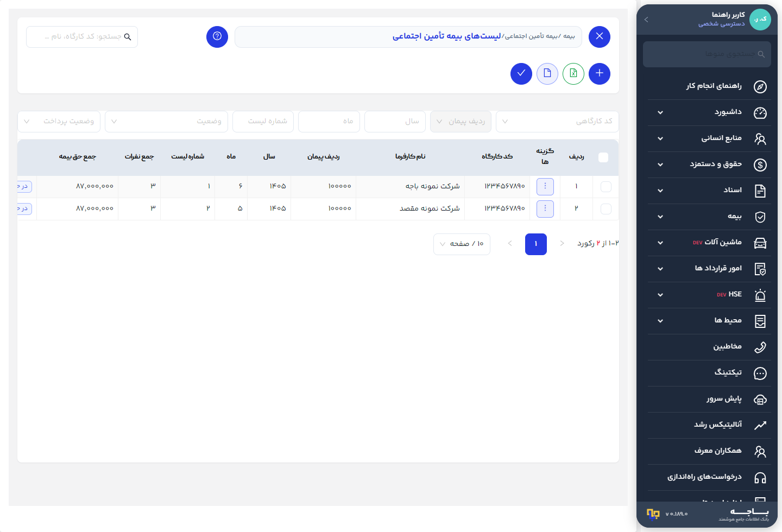Click the blue plus add button
The image size is (782, 532).
click(x=600, y=74)
